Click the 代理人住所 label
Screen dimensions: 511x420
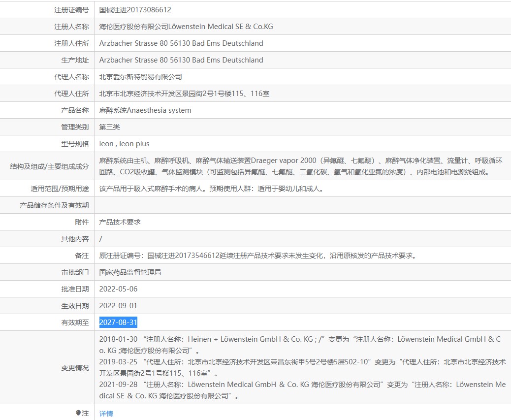(71, 94)
